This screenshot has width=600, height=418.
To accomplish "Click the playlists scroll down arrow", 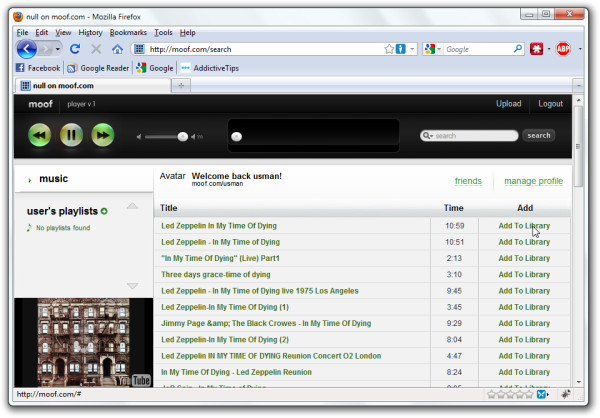I will [132, 286].
